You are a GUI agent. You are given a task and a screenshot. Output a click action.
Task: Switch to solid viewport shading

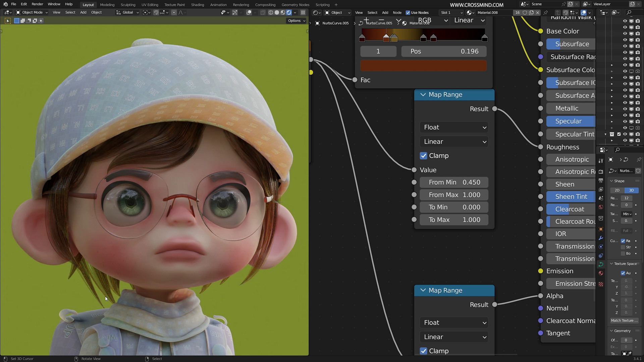pos(277,12)
